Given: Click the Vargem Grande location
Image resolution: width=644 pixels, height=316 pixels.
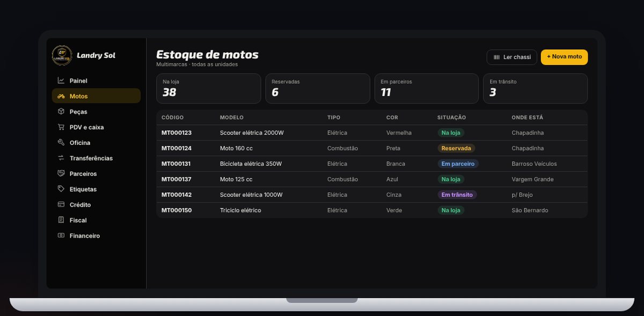Looking at the screenshot, I should (533, 179).
